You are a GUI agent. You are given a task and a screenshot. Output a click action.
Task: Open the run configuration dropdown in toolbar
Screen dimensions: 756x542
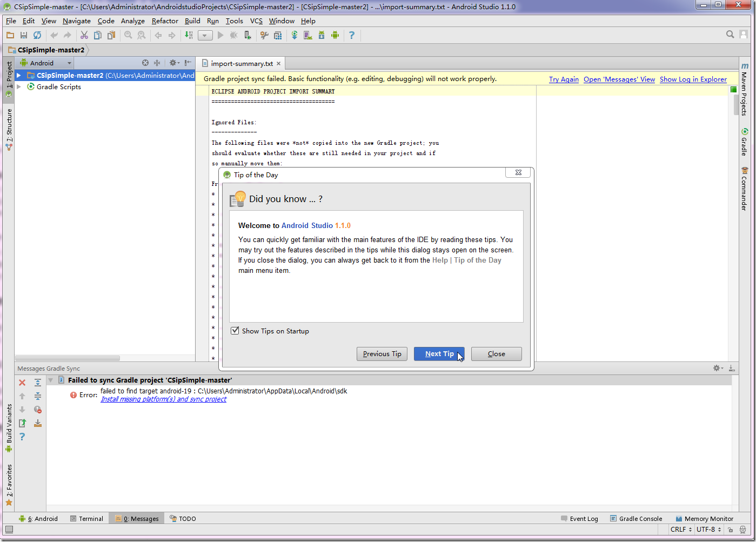pyautogui.click(x=205, y=36)
